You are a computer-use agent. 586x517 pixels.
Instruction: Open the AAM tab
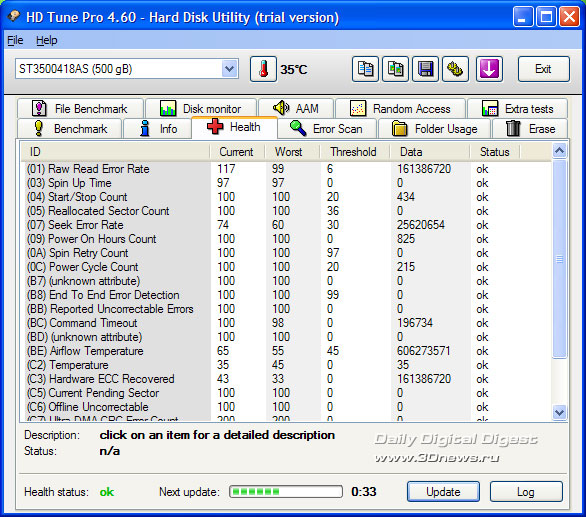click(x=296, y=108)
